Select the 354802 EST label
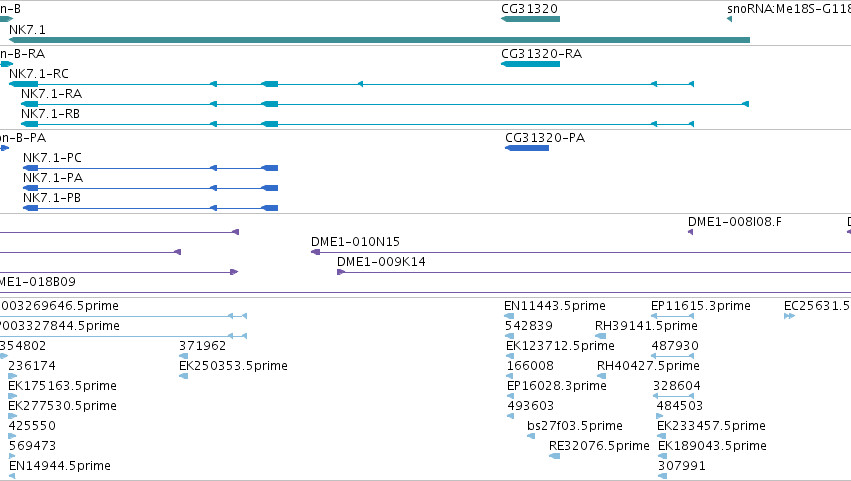851x481 pixels. (x=23, y=346)
